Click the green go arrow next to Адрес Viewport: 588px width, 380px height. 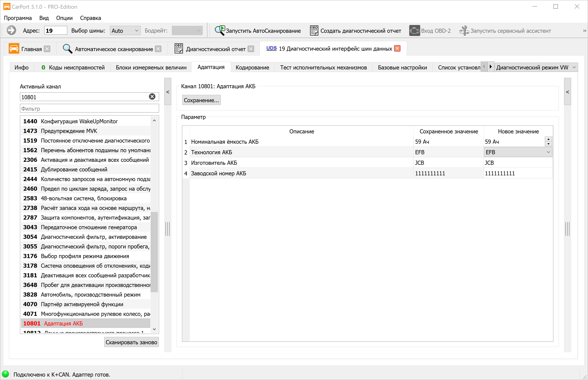tap(11, 31)
